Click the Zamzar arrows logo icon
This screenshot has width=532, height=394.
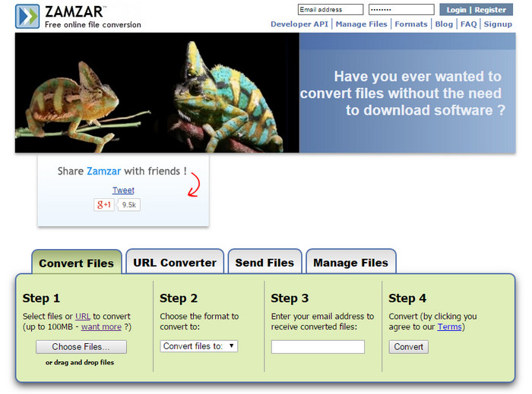[x=27, y=16]
